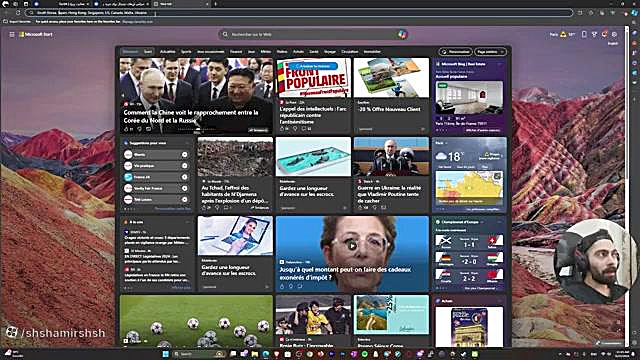Viewport: 640px width, 360px height.
Task: Open the 2 - 0 Germany–Hungary match row
Action: pyautogui.click(x=469, y=259)
